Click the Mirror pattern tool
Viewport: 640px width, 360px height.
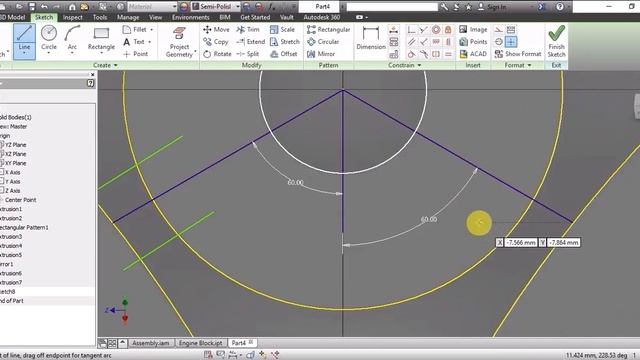tap(321, 54)
